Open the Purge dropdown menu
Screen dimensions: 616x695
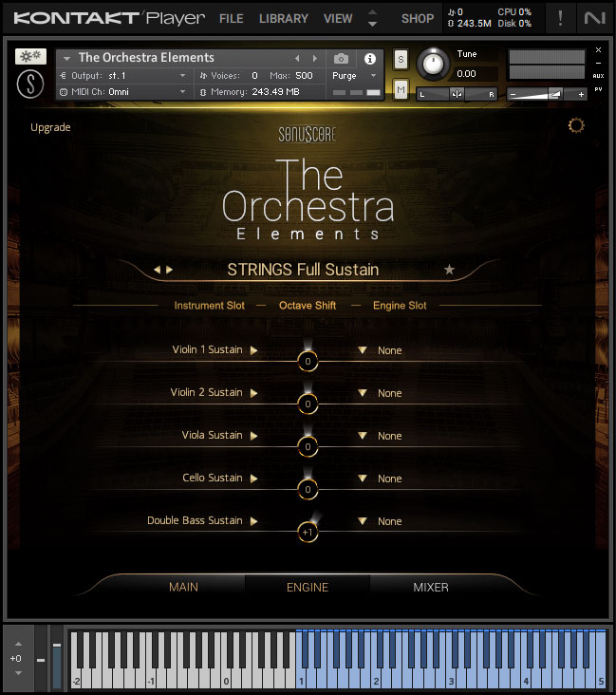tap(354, 76)
